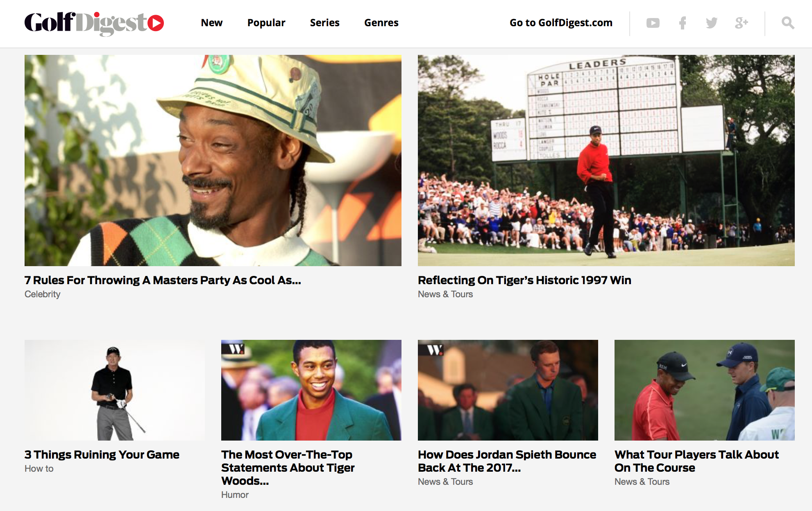Click the red play button in the GolfDigest logo
Image resolution: width=812 pixels, height=511 pixels.
(x=156, y=23)
